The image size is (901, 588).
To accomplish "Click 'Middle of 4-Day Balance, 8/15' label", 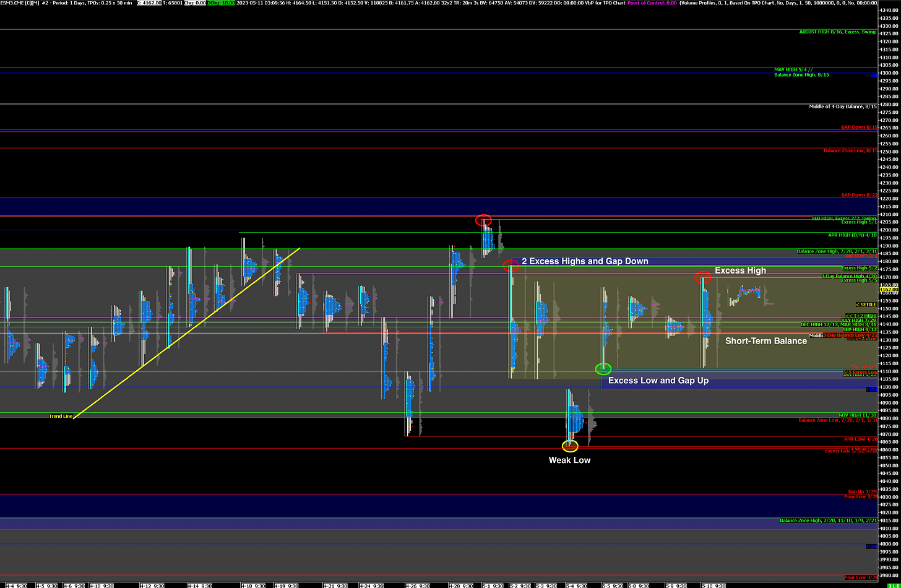I will tap(843, 106).
